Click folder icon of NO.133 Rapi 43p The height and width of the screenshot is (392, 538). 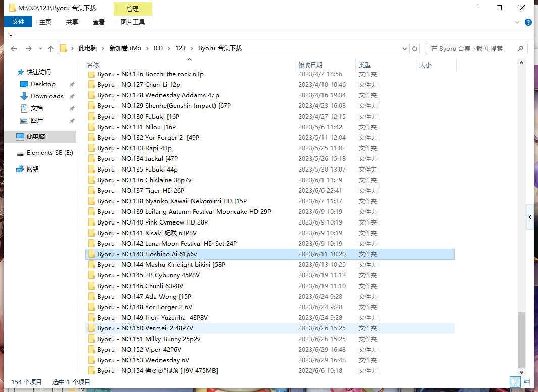pos(91,148)
